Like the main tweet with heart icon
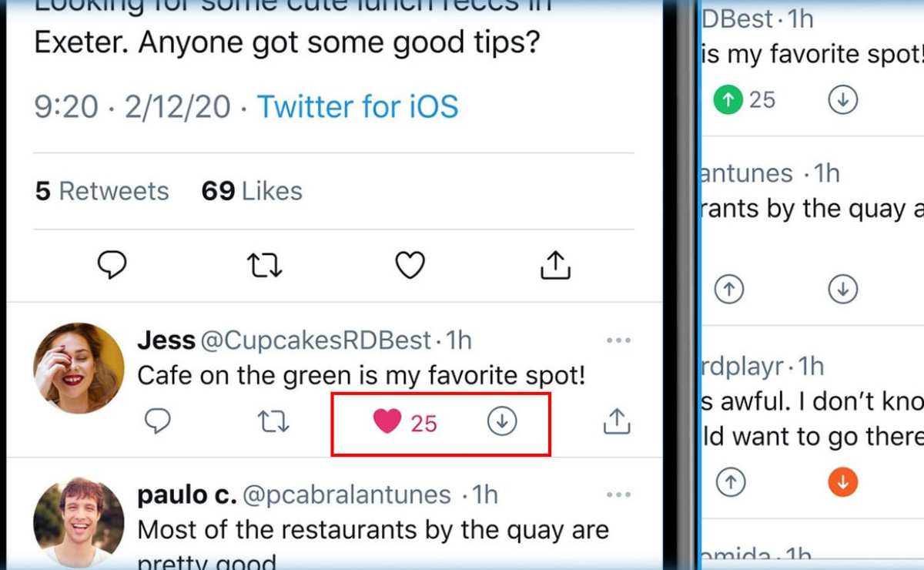 [410, 265]
